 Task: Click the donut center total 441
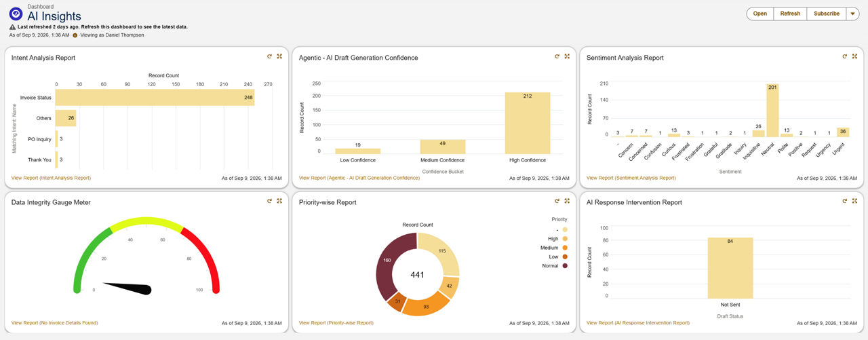click(x=418, y=275)
